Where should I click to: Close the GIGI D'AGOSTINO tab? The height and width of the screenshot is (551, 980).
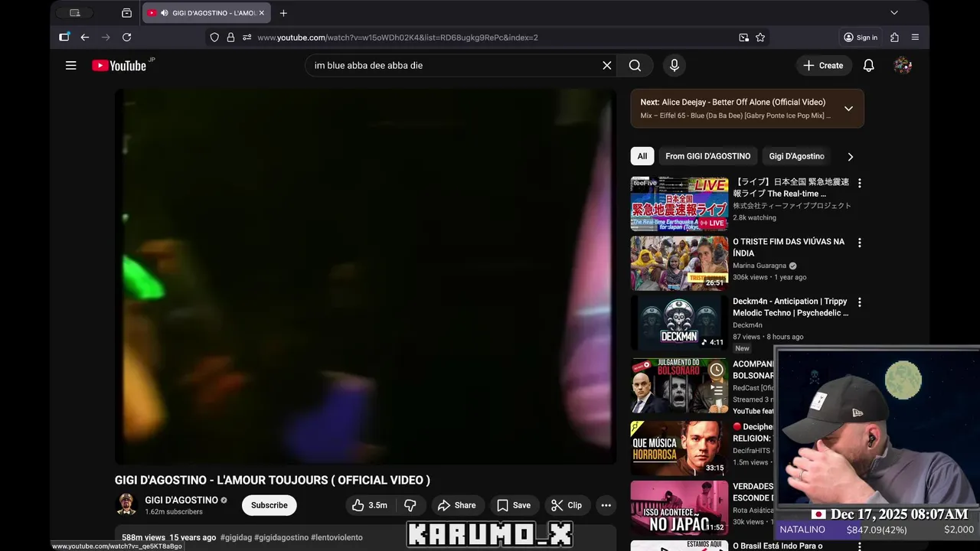pos(261,13)
